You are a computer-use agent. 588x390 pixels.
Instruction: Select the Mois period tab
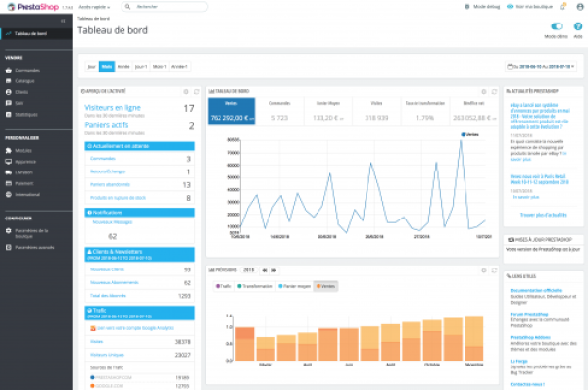click(x=107, y=67)
